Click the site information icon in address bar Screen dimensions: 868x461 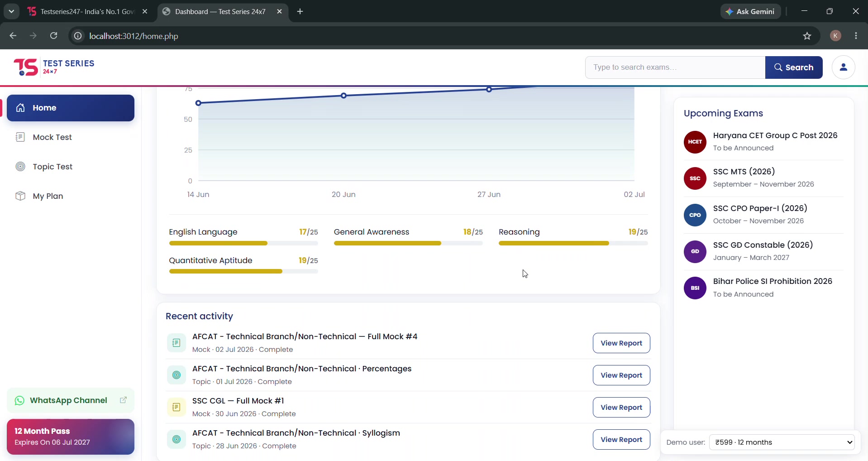tap(78, 36)
